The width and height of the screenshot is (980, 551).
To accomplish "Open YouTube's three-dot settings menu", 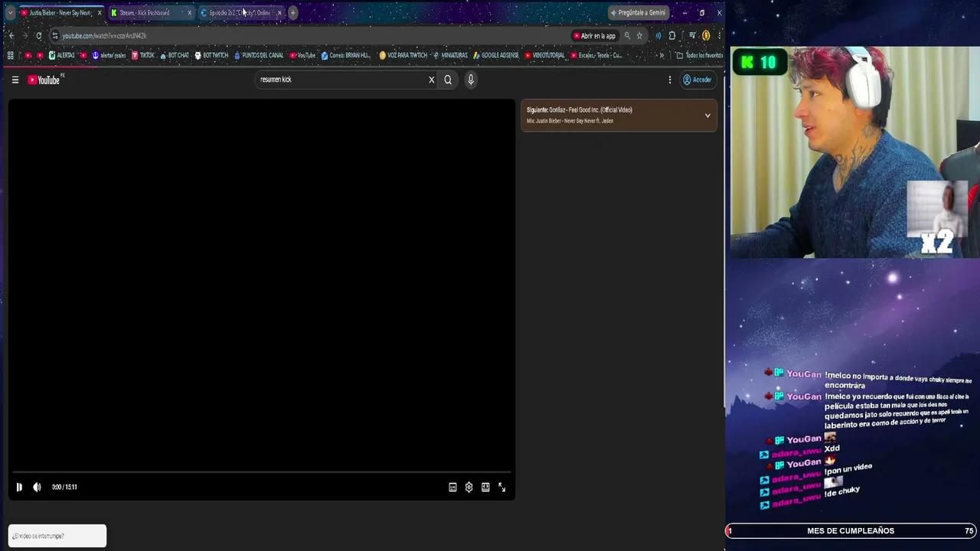I will click(670, 80).
